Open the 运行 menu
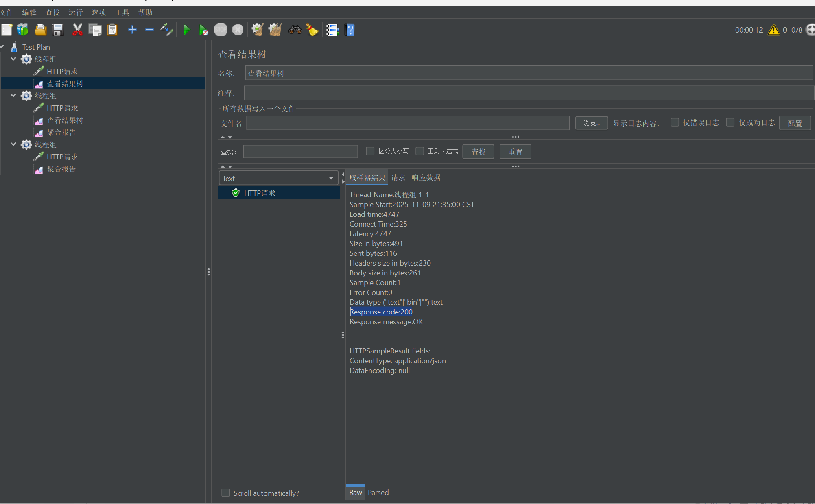The width and height of the screenshot is (815, 504). point(75,13)
